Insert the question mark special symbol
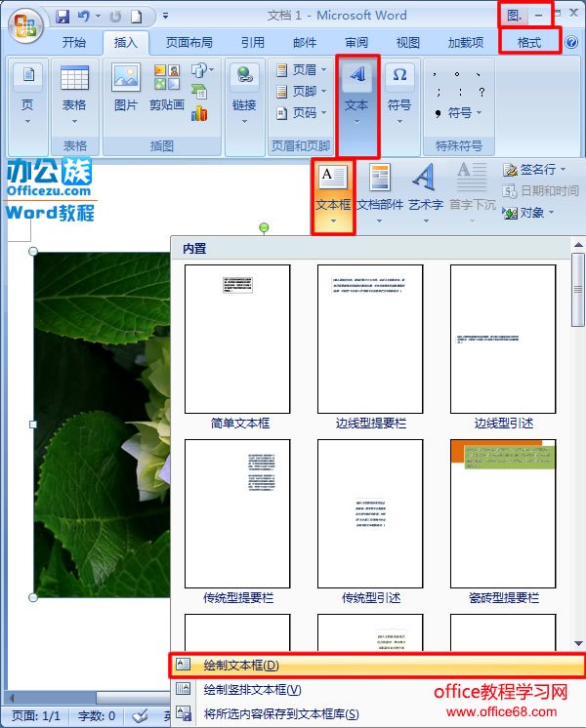586x728 pixels. tap(481, 92)
